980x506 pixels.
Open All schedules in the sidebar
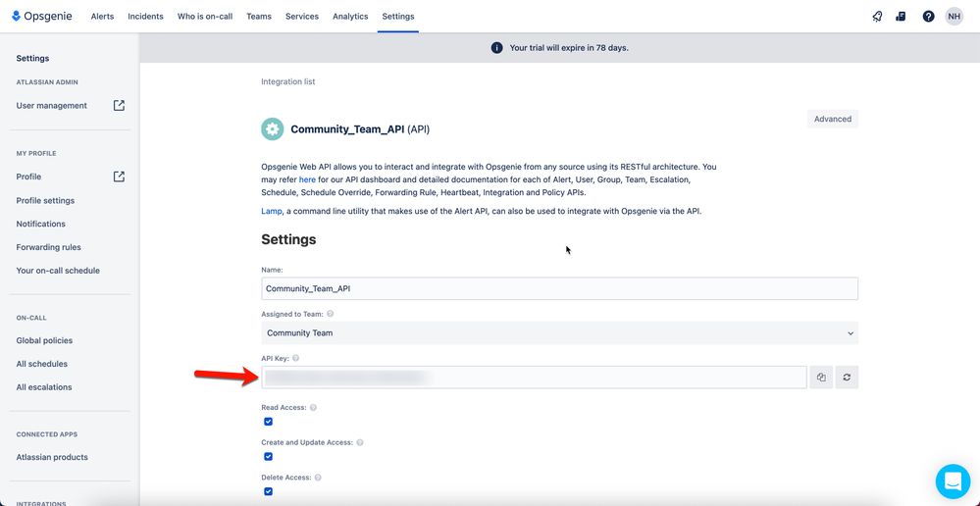coord(42,364)
